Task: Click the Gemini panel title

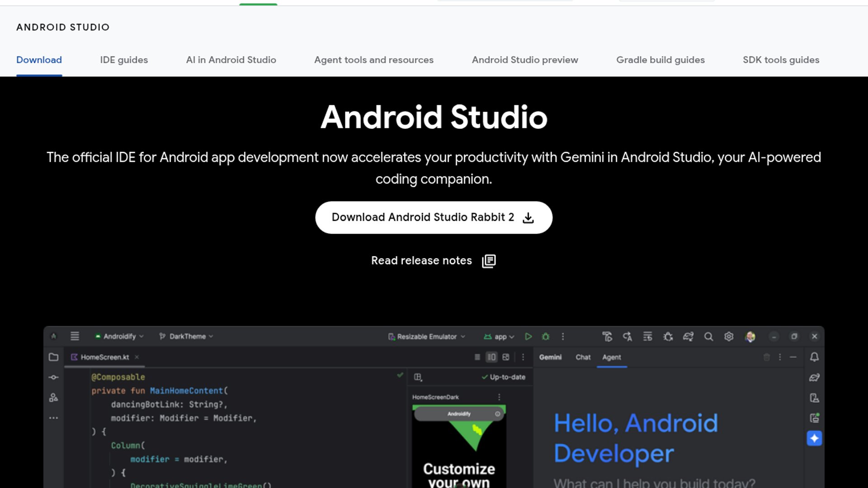Action: tap(550, 357)
